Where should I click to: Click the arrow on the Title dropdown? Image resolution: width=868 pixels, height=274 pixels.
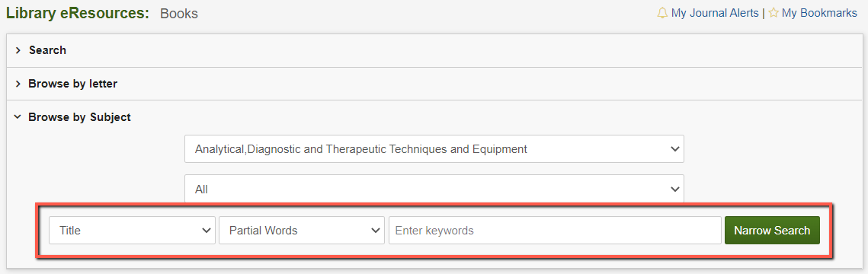tap(207, 231)
